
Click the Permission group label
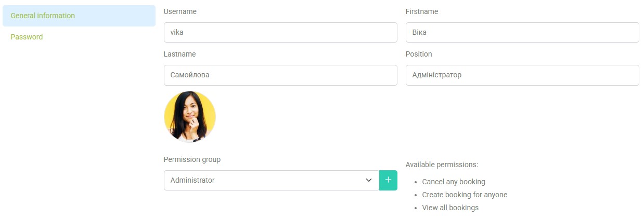pyautogui.click(x=192, y=159)
